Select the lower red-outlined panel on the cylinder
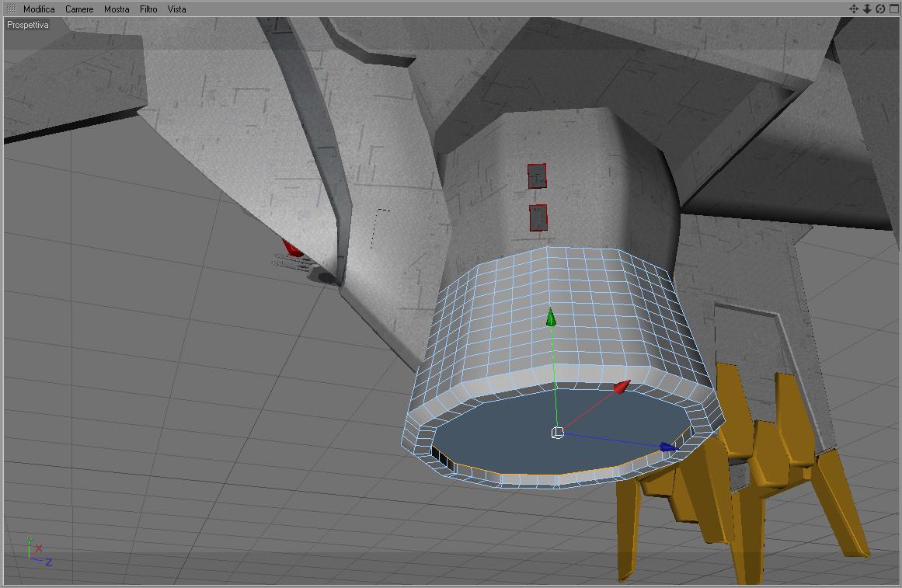This screenshot has height=588, width=902. 538,217
